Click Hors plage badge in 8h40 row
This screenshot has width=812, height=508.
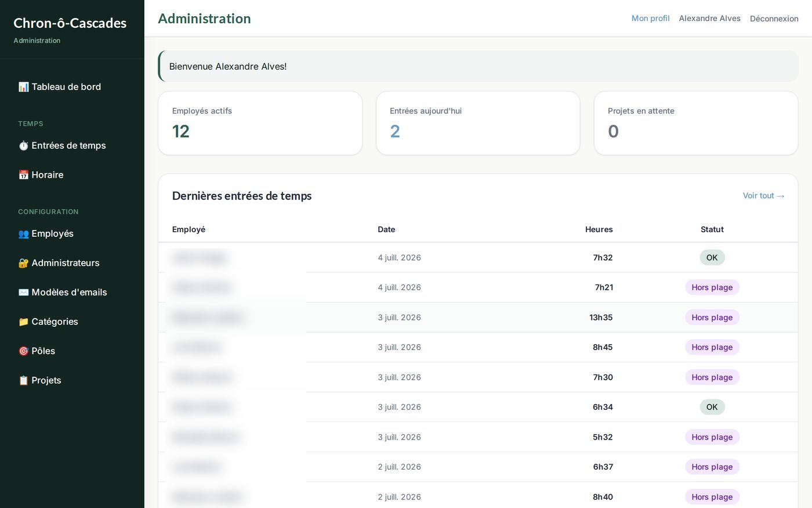click(712, 497)
